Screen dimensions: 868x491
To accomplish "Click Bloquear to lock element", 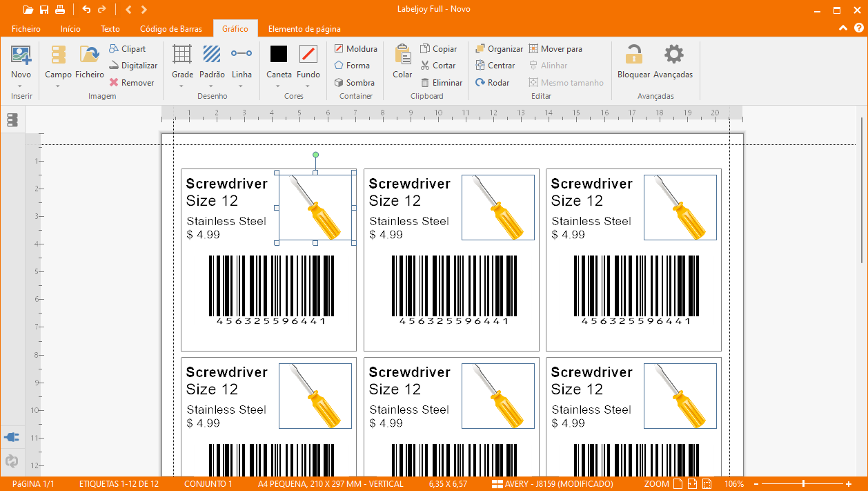I will 633,61.
